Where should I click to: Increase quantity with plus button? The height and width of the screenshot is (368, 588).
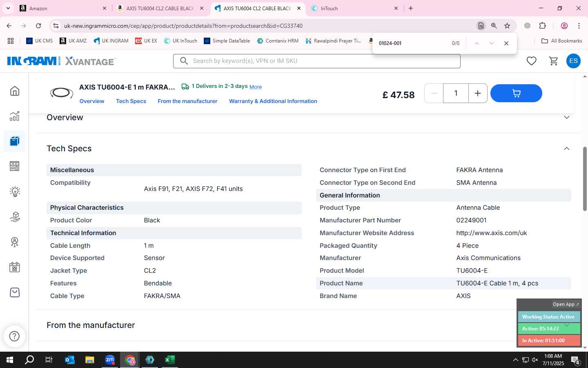(x=477, y=93)
